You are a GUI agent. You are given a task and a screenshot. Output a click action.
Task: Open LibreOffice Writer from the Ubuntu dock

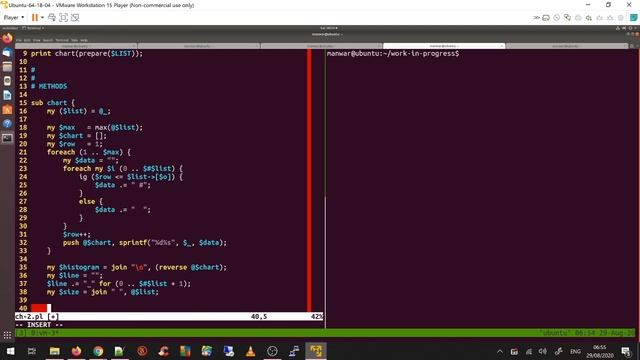(x=7, y=95)
